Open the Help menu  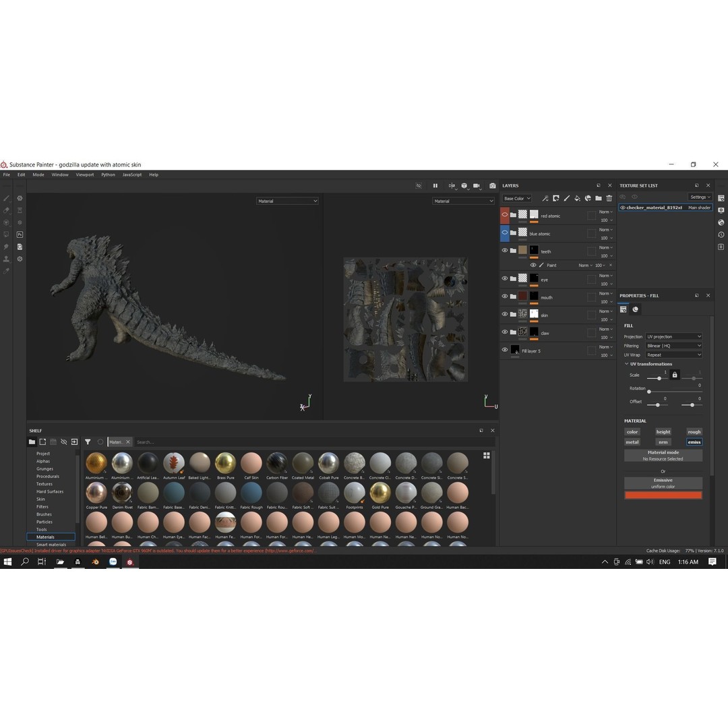(x=154, y=175)
